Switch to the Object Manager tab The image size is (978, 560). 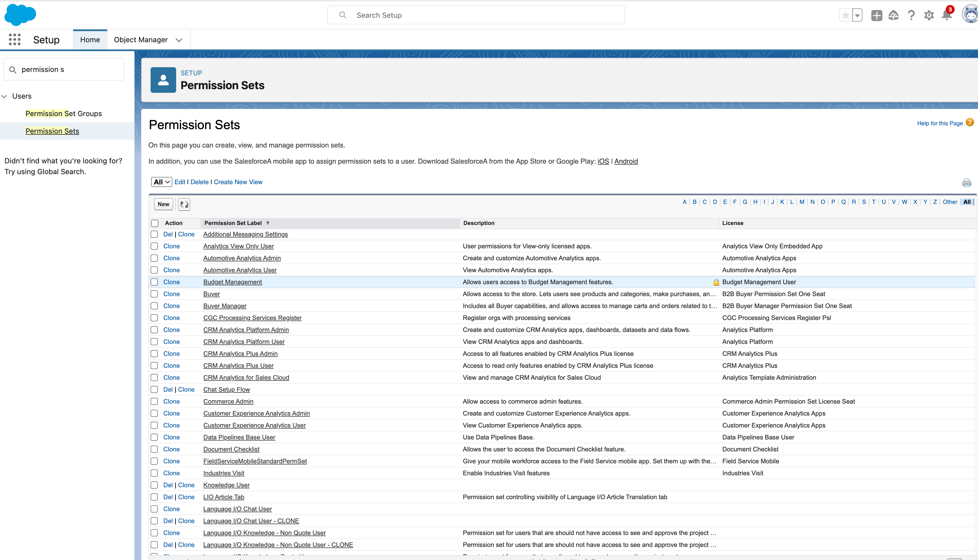[x=141, y=40]
